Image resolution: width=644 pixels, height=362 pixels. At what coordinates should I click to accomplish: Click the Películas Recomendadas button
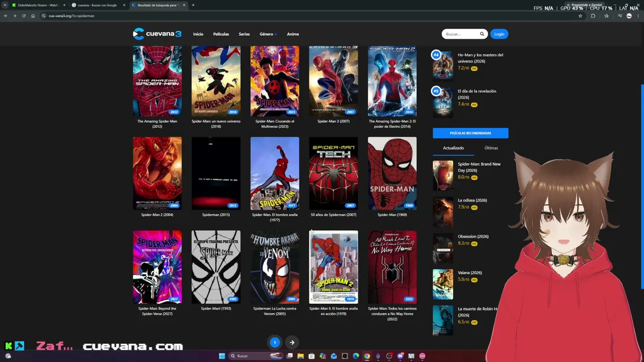point(470,133)
